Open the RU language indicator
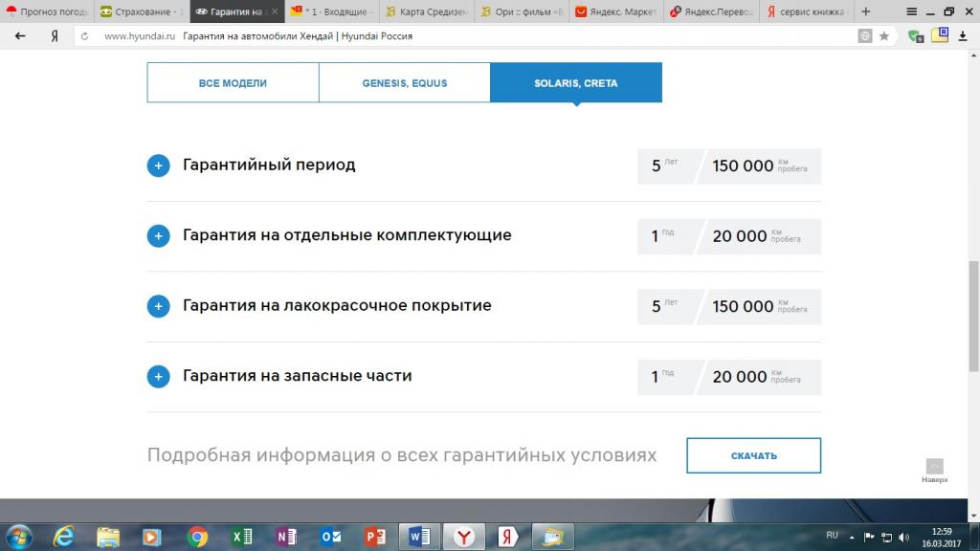The height and width of the screenshot is (551, 980). pos(832,536)
